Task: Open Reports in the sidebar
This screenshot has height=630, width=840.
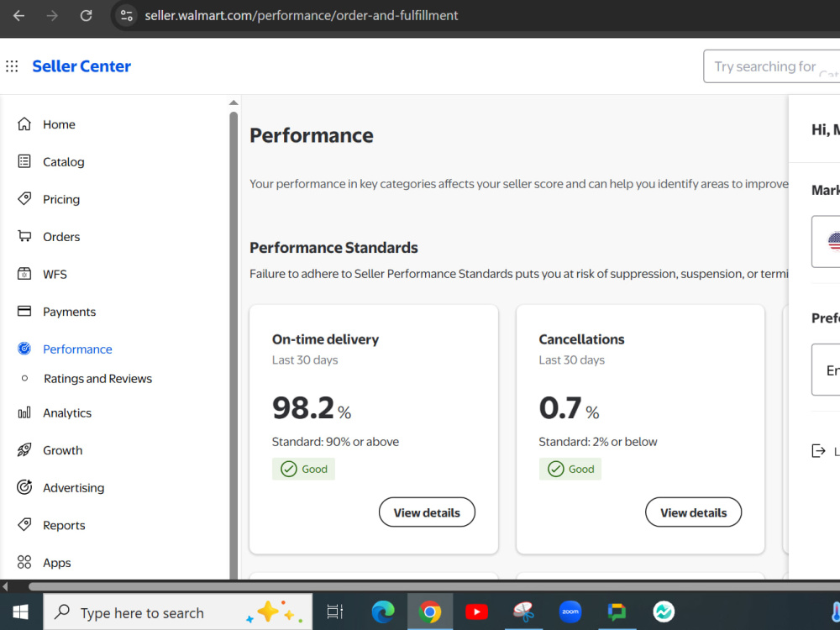Action: (65, 526)
